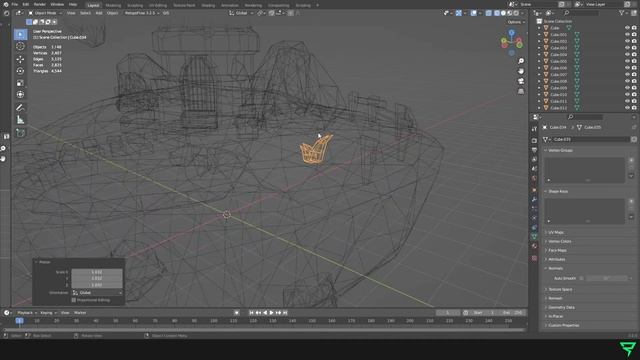Screen dimensions: 640x360
Task: Expand the Cube.005 tree item
Action: 539,61
